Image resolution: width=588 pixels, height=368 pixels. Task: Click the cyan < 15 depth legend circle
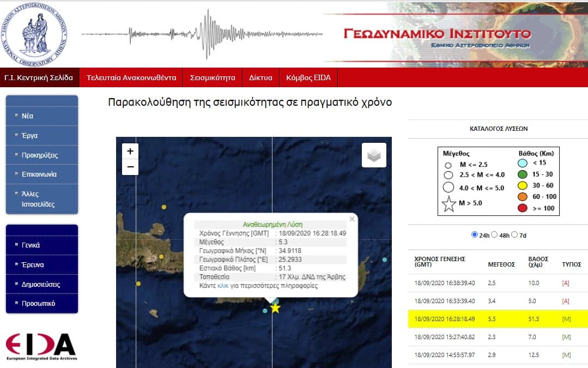point(523,163)
